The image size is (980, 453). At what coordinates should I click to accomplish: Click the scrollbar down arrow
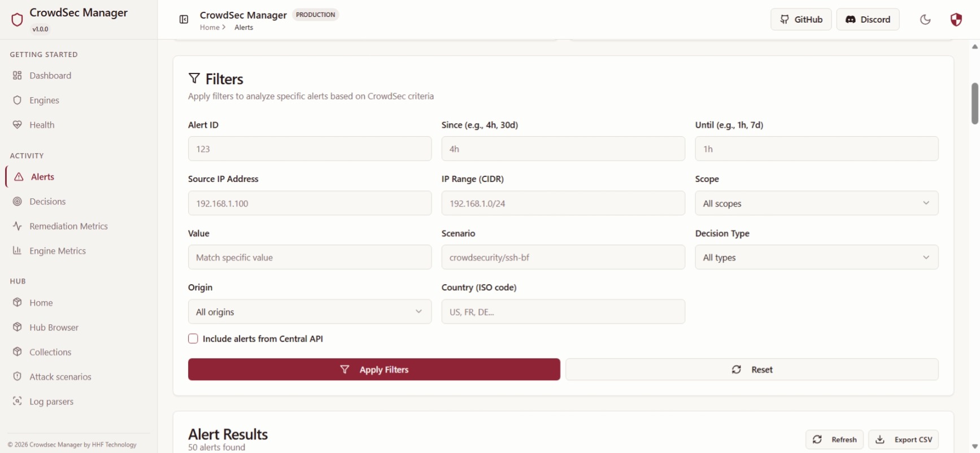[974, 446]
